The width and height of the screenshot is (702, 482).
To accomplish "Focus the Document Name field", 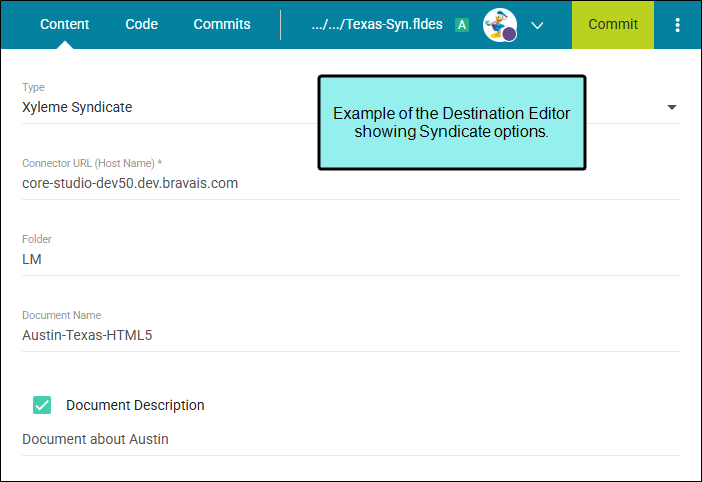I will pyautogui.click(x=300, y=335).
